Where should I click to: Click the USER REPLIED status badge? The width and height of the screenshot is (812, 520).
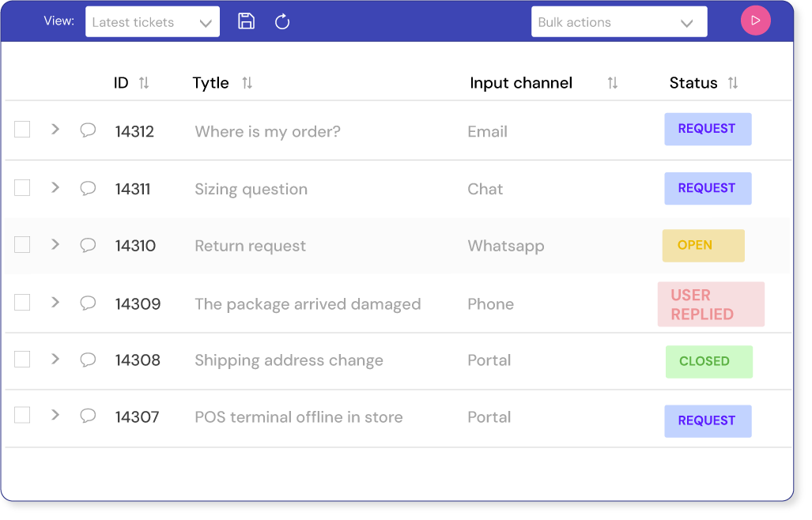pyautogui.click(x=711, y=304)
